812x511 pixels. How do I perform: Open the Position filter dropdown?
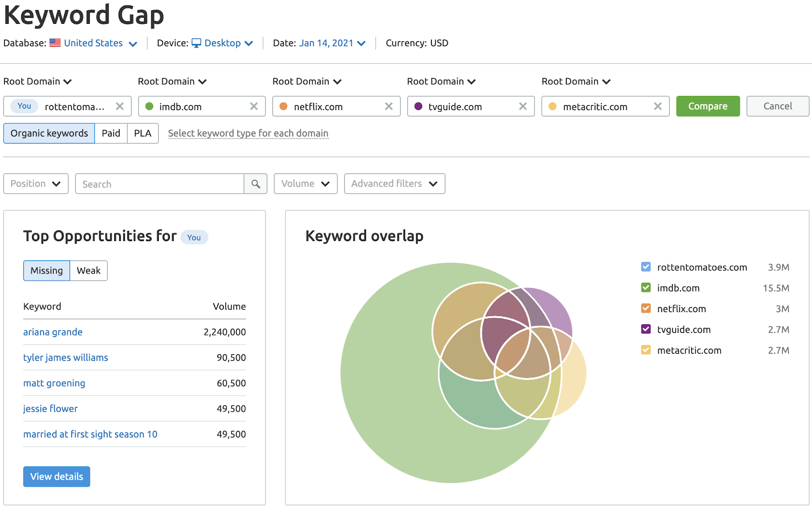[36, 184]
